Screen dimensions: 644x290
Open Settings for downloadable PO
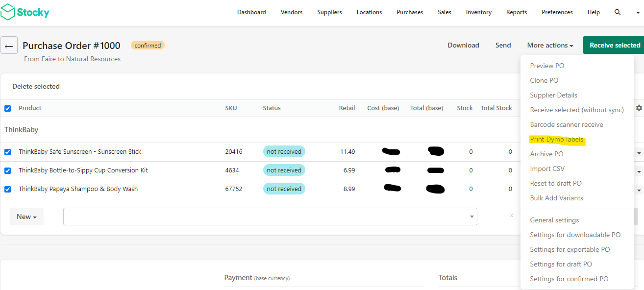[x=575, y=235]
